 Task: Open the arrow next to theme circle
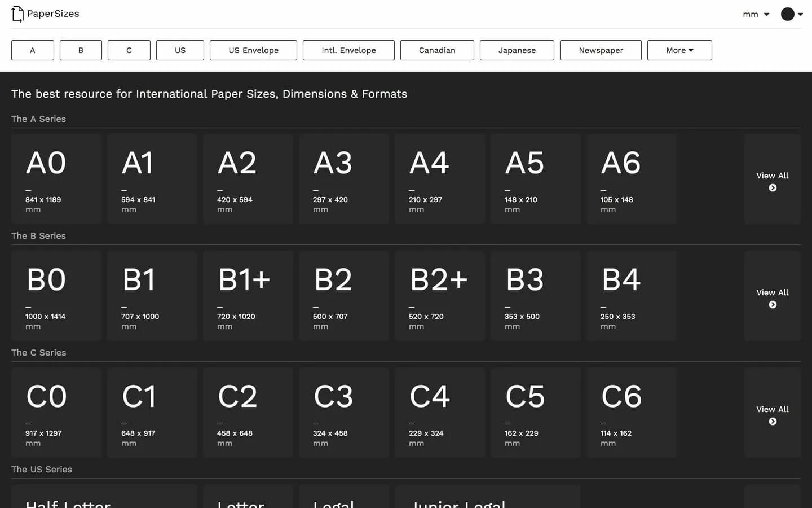[x=800, y=15]
